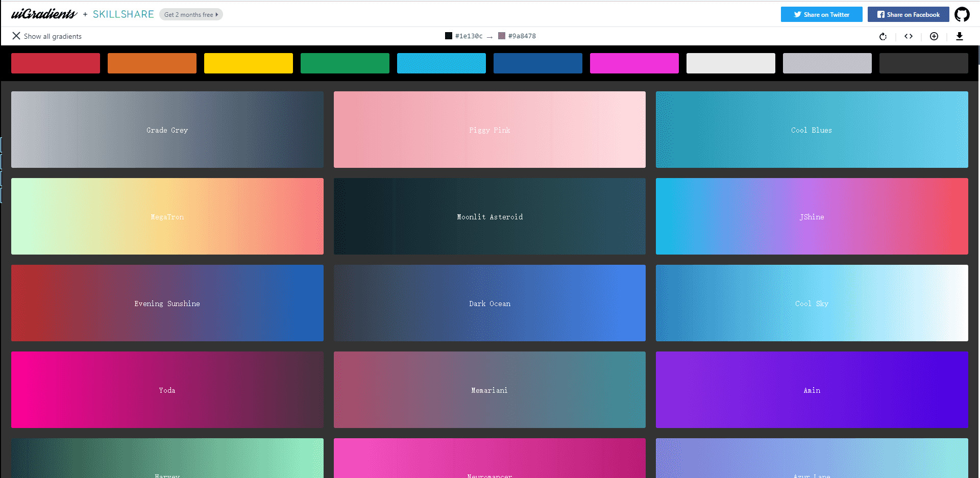
Task: Click the #1e130c hex code text
Action: click(x=469, y=36)
